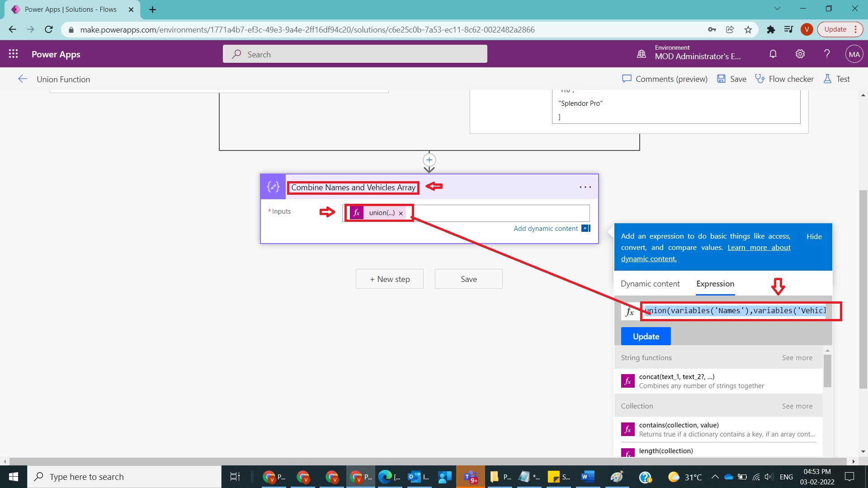Open the Power Apps app launcher grid
The width and height of the screenshot is (868, 488).
[13, 54]
